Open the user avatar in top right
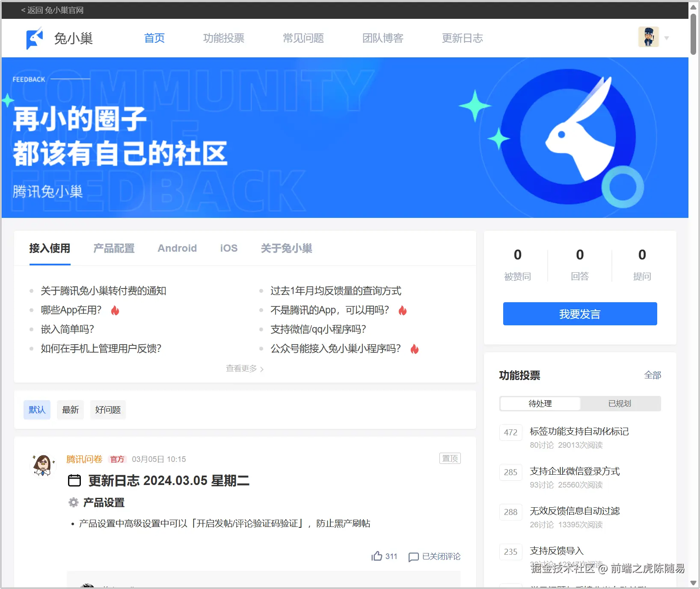The width and height of the screenshot is (700, 589). click(x=649, y=37)
